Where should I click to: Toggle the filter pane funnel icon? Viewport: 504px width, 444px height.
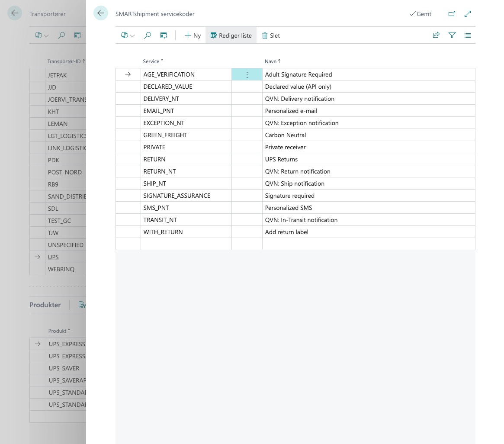tap(452, 35)
